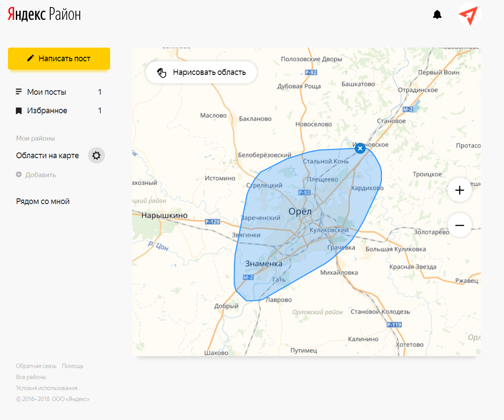504x420 pixels.
Task: Click Орёл city label on map
Action: [300, 211]
